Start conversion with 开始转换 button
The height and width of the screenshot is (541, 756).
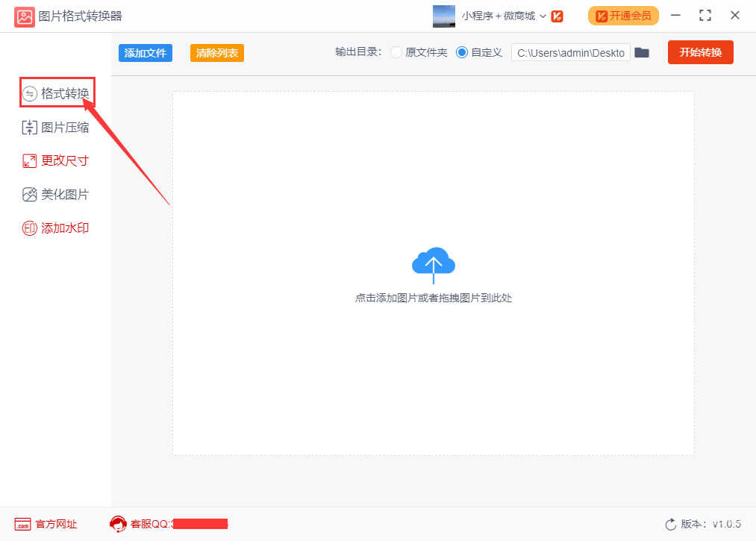[700, 53]
